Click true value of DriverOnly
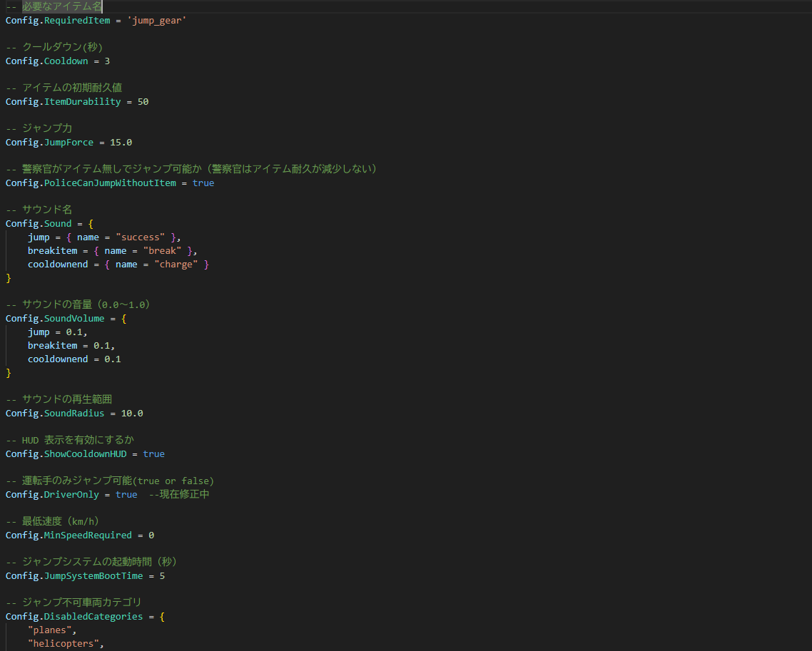This screenshot has height=651, width=812. [126, 495]
